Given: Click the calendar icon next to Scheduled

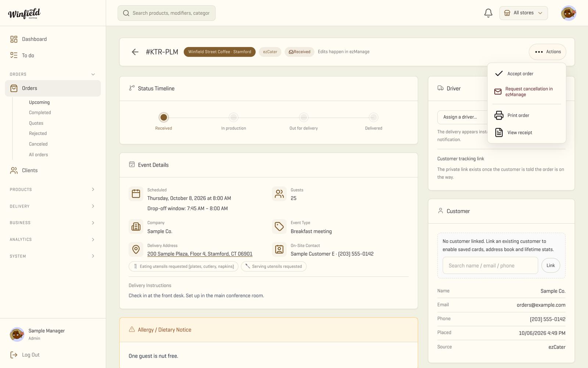Looking at the screenshot, I should click(136, 194).
